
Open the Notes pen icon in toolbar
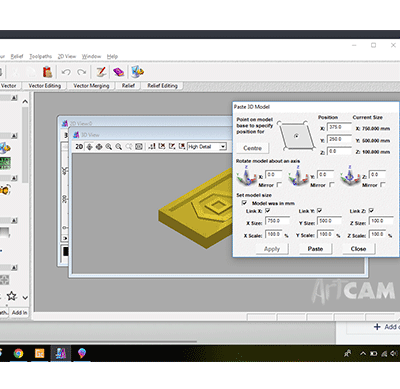(x=101, y=72)
